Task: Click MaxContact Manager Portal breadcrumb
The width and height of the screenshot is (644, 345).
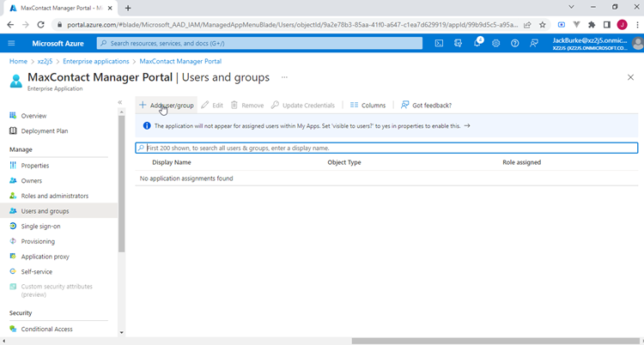Action: tap(180, 61)
